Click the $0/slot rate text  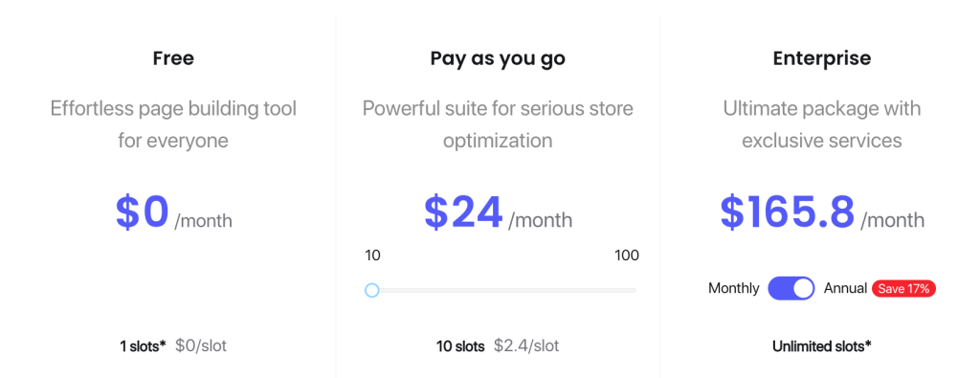click(201, 345)
